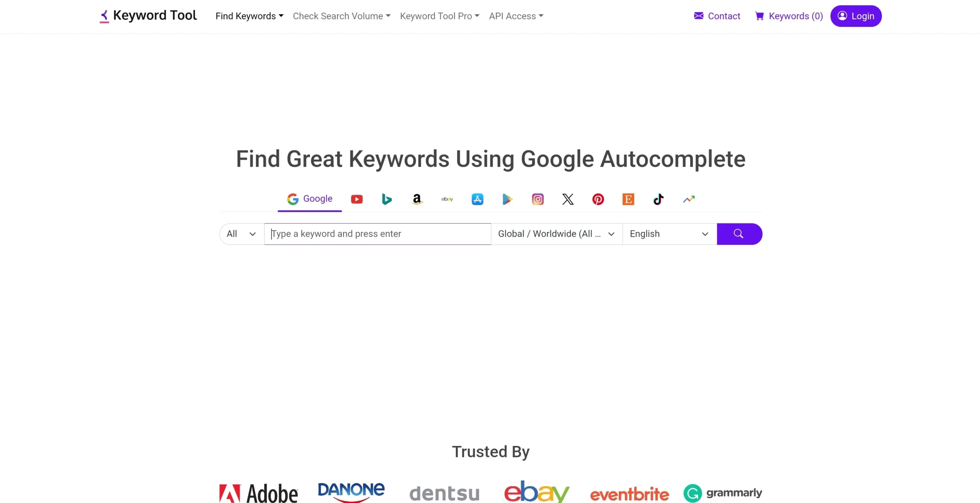
Task: Click the Amazon keyword search icon
Action: (x=416, y=199)
